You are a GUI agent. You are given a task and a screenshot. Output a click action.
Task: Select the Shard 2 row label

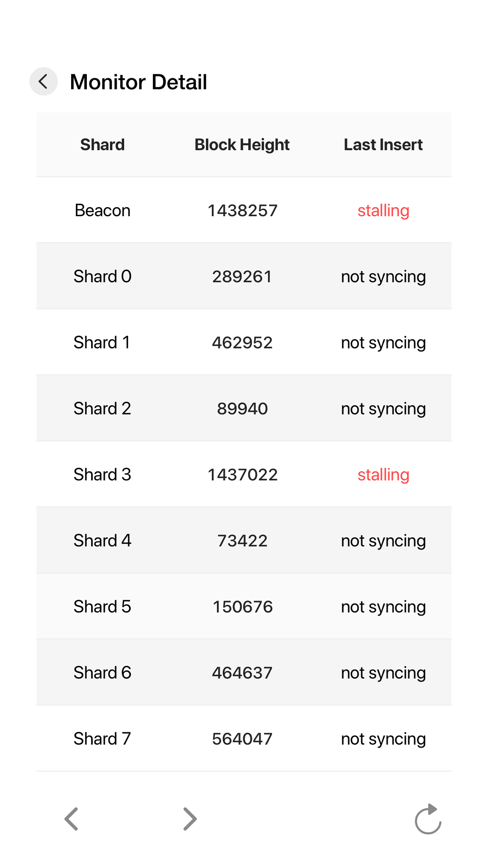[103, 409]
